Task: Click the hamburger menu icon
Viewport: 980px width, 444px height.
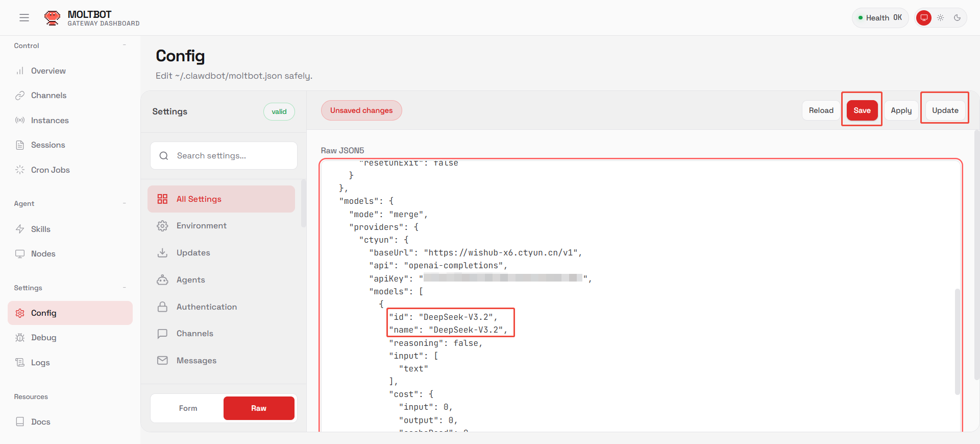Action: (24, 18)
